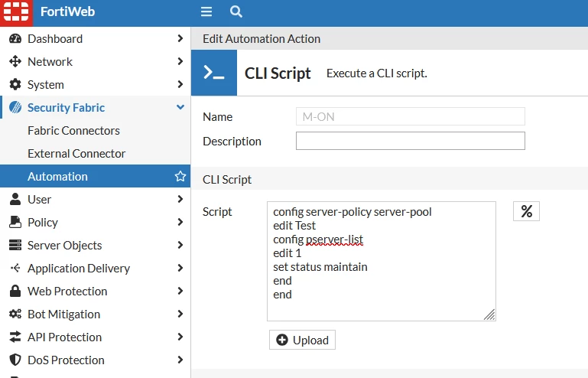588x378 pixels.
Task: Click the User person icon
Action: 15,199
